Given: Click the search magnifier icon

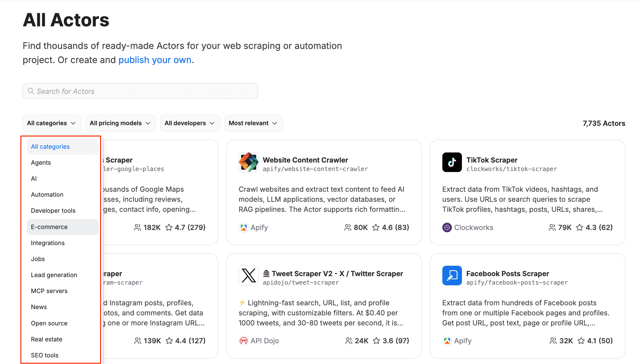Looking at the screenshot, I should (31, 91).
